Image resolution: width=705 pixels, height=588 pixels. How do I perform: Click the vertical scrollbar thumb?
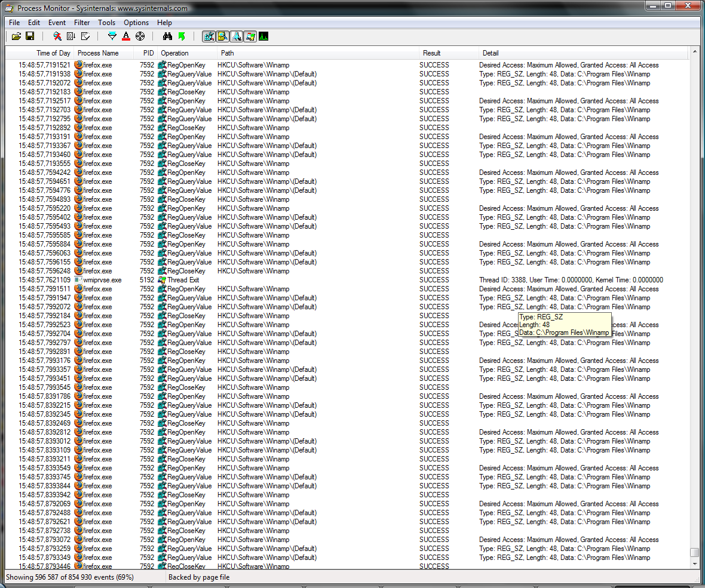point(695,552)
